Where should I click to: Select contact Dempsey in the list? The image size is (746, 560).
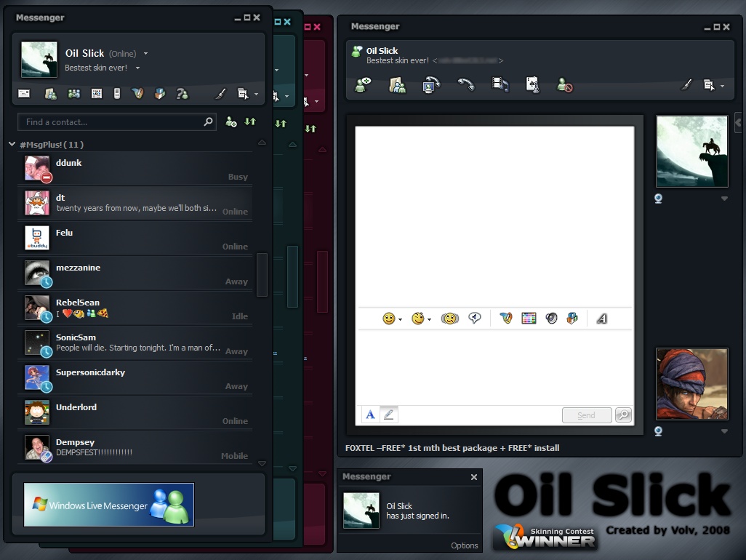[x=135, y=448]
